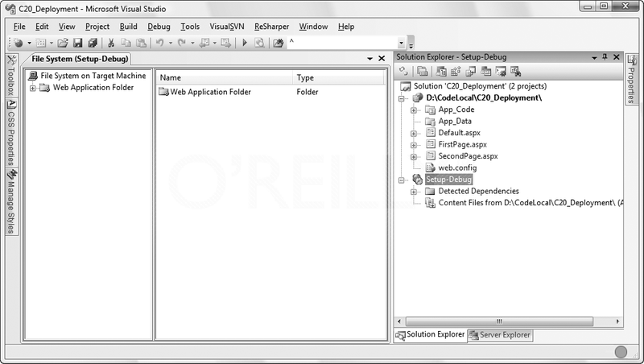Click the Paste toolbar icon

click(141, 43)
